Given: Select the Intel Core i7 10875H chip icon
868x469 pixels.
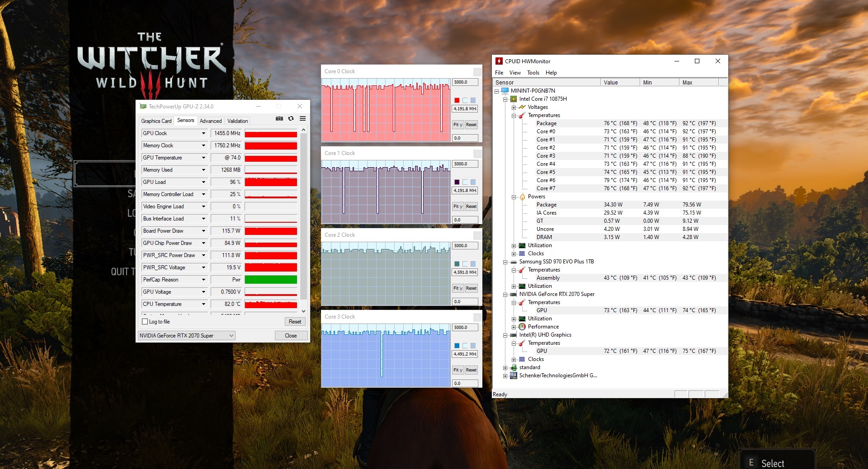Looking at the screenshot, I should [514, 98].
